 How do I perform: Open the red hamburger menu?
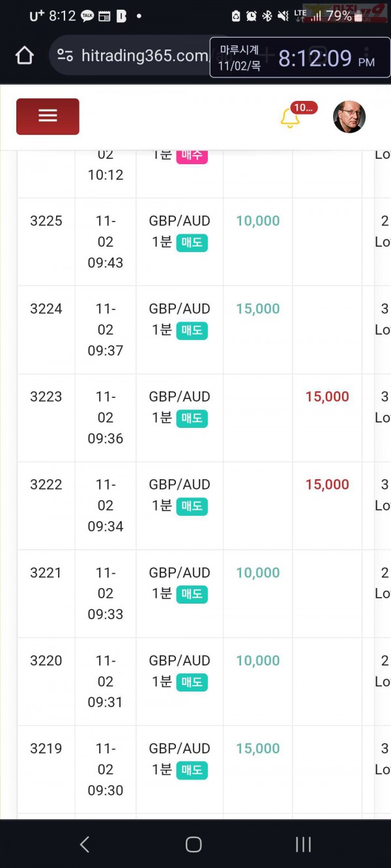[48, 116]
